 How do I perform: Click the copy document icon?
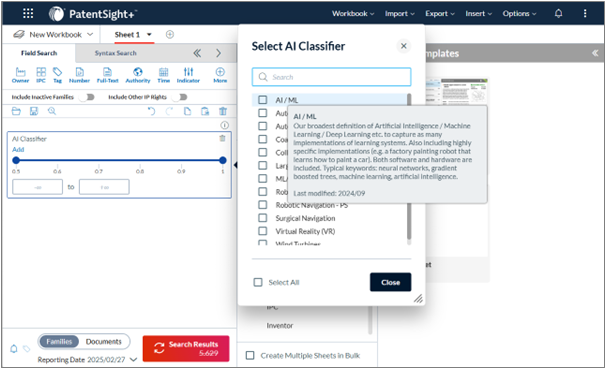205,111
